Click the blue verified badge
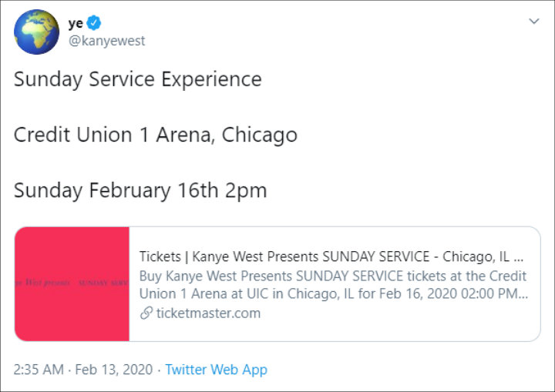The image size is (555, 392). [98, 23]
